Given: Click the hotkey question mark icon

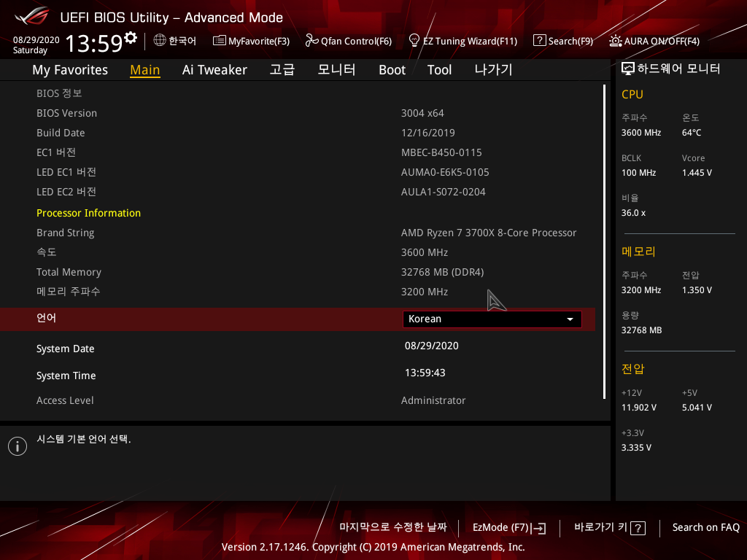Looking at the screenshot, I should point(638,528).
